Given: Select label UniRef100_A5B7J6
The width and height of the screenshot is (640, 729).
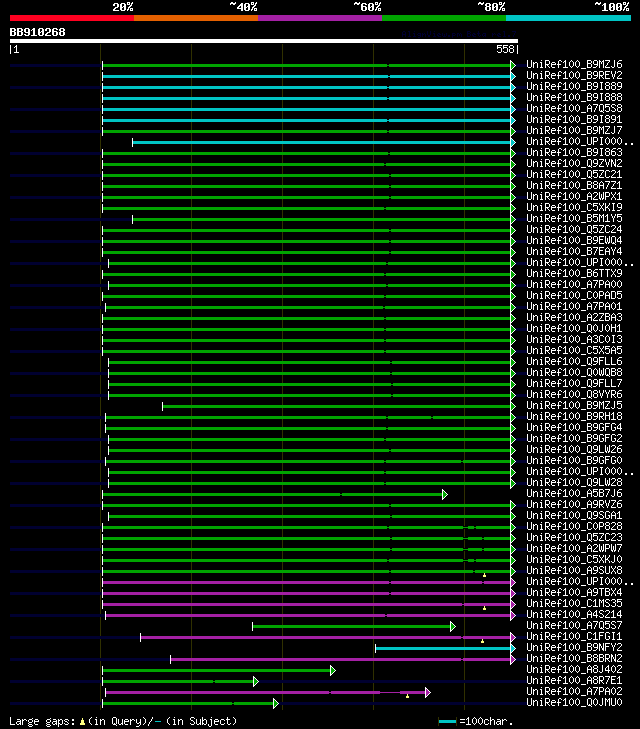Looking at the screenshot, I should pyautogui.click(x=574, y=494).
